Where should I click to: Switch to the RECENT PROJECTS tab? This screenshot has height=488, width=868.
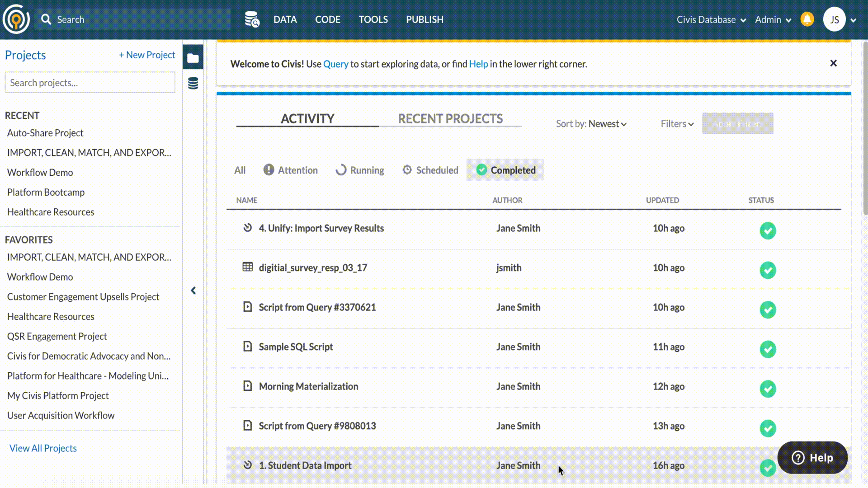450,118
